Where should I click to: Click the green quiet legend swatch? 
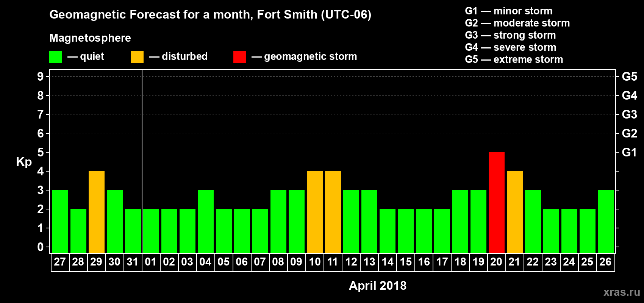55,57
